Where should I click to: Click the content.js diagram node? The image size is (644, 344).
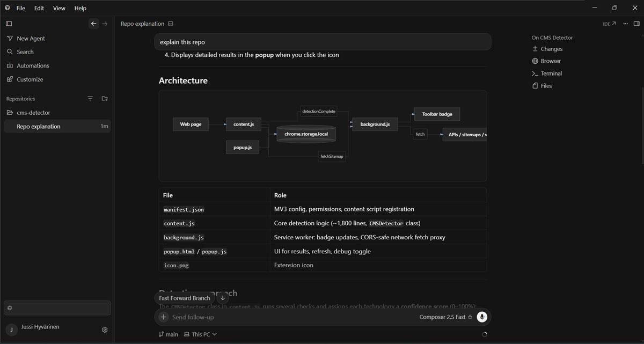point(243,125)
